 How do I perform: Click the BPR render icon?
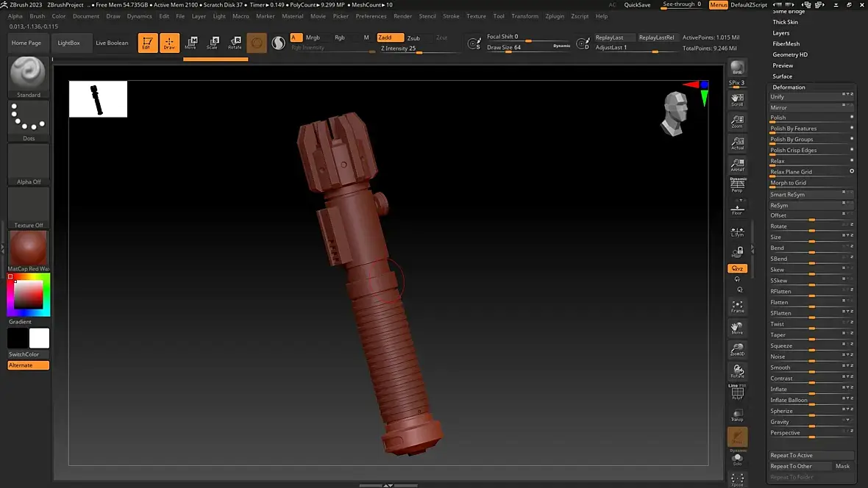737,69
